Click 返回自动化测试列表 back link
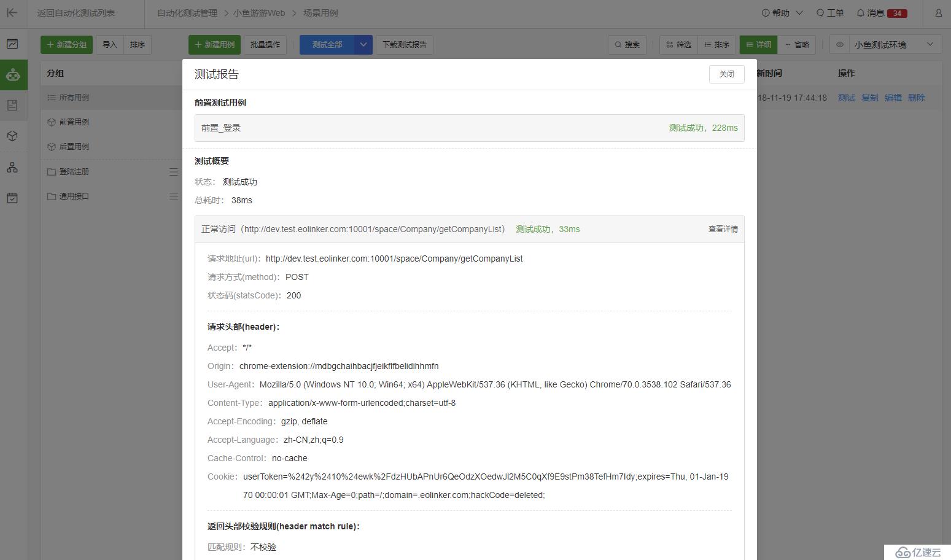The image size is (951, 560). [76, 13]
